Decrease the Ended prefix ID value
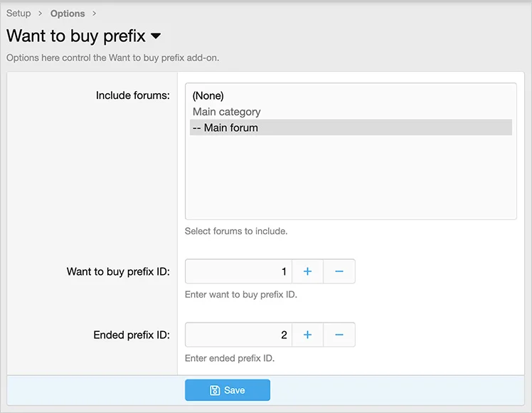 click(x=339, y=335)
